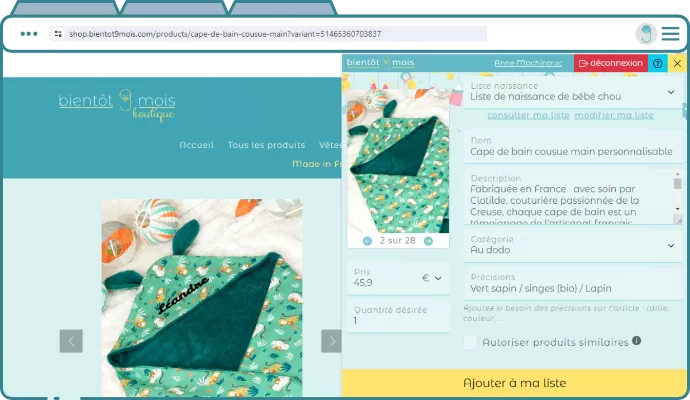Click the address bar URL
Viewport: 690px width, 400px height.
click(225, 34)
